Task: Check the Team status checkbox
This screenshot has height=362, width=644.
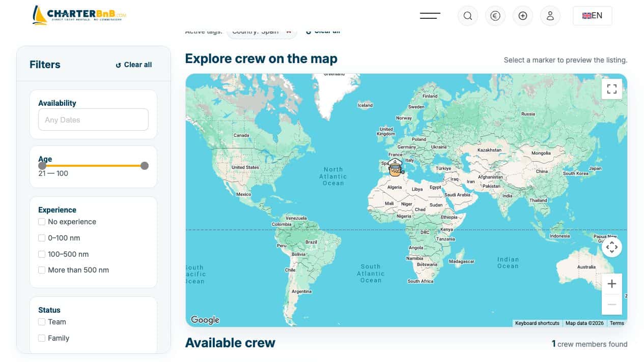Action: pos(42,322)
